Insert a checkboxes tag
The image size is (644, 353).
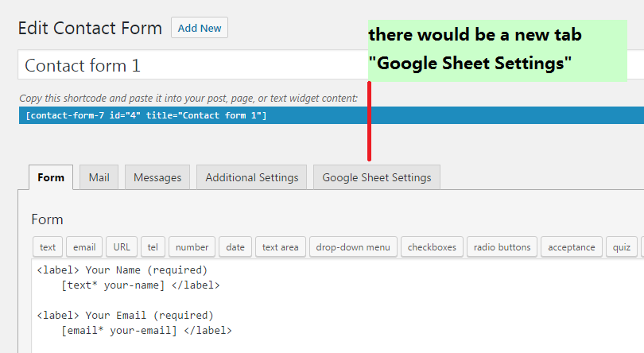432,247
